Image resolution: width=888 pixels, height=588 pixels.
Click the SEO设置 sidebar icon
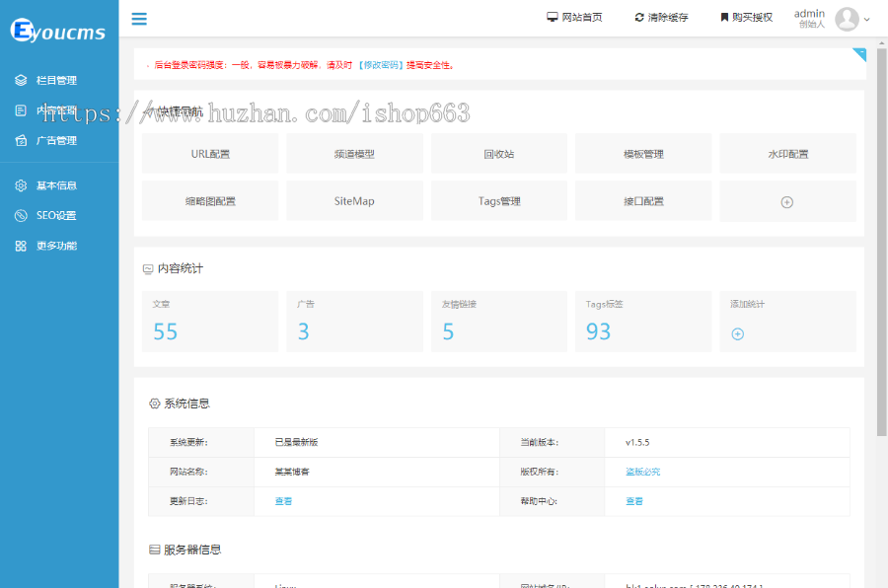pos(21,215)
